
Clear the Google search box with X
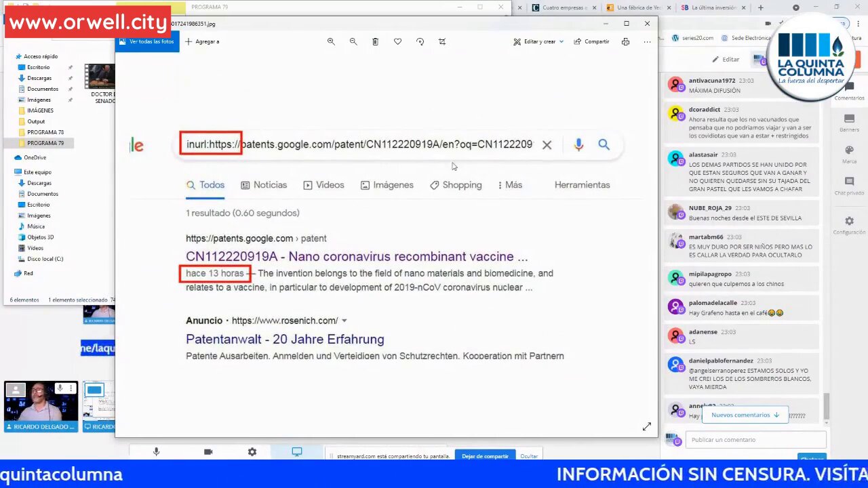pos(547,145)
